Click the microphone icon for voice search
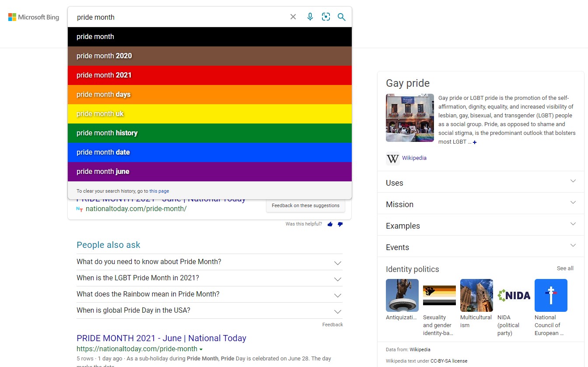 [310, 17]
